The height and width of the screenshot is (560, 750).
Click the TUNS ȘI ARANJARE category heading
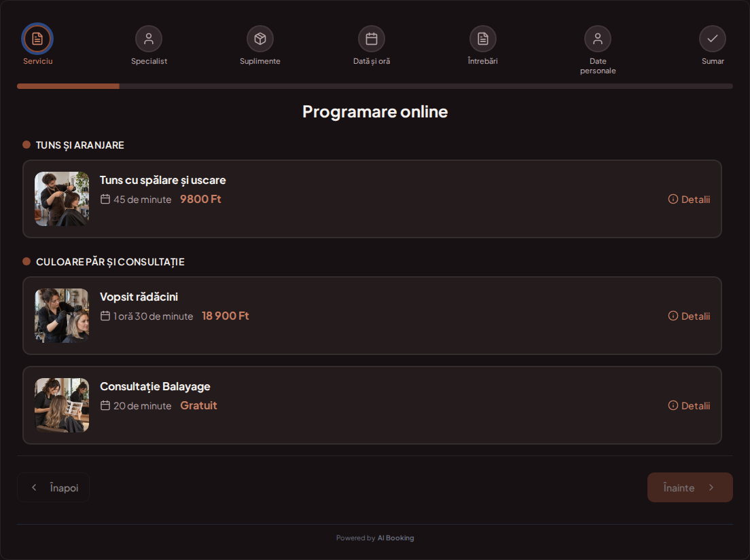(x=80, y=145)
